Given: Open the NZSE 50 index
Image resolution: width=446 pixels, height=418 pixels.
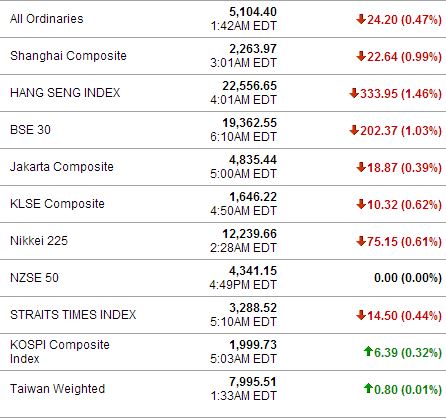Looking at the screenshot, I should 34,278.
